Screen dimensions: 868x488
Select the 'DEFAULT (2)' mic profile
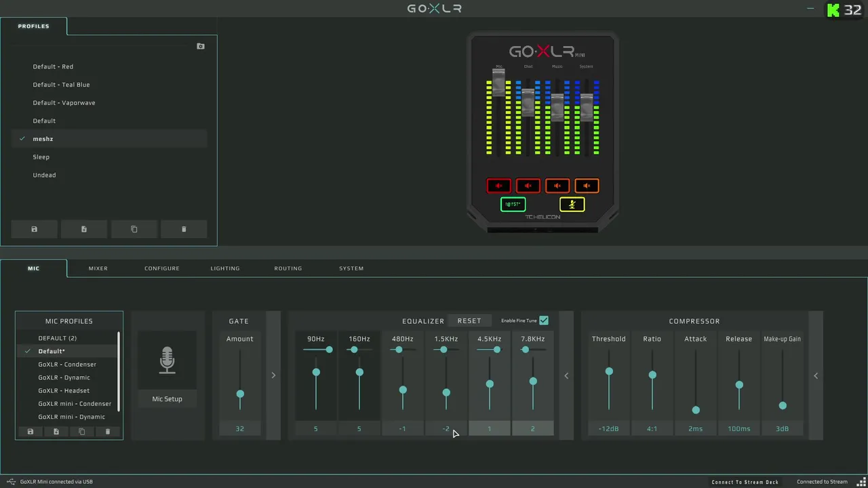click(x=67, y=338)
